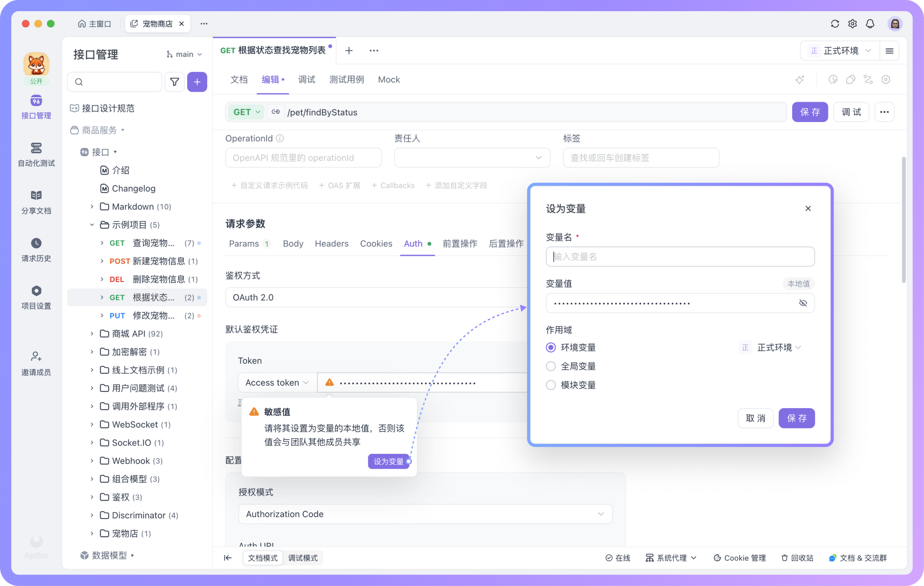The image size is (924, 586).
Task: Click the 输入变量名 input field
Action: (680, 256)
